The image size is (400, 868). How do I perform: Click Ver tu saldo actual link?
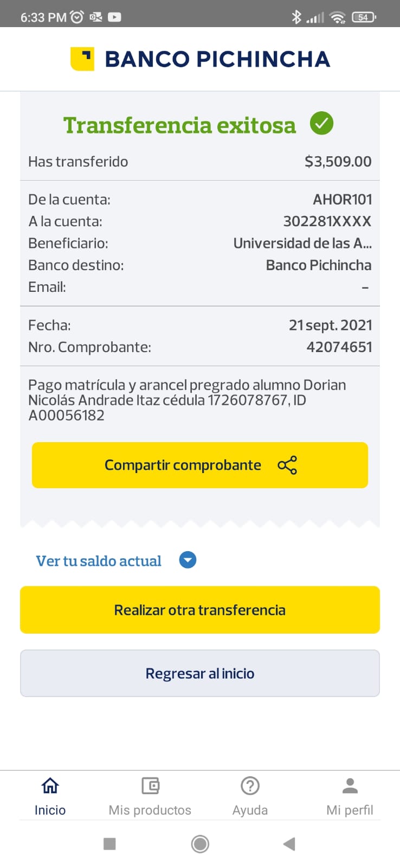pyautogui.click(x=99, y=561)
